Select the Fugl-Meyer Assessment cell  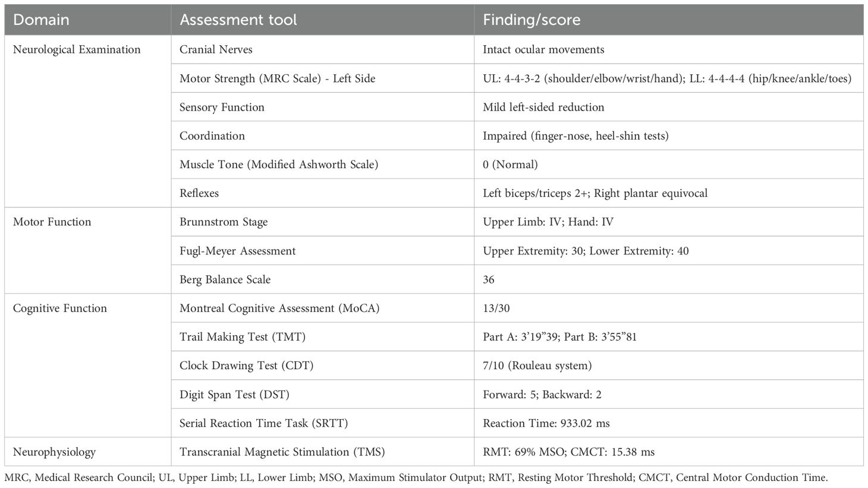point(237,251)
